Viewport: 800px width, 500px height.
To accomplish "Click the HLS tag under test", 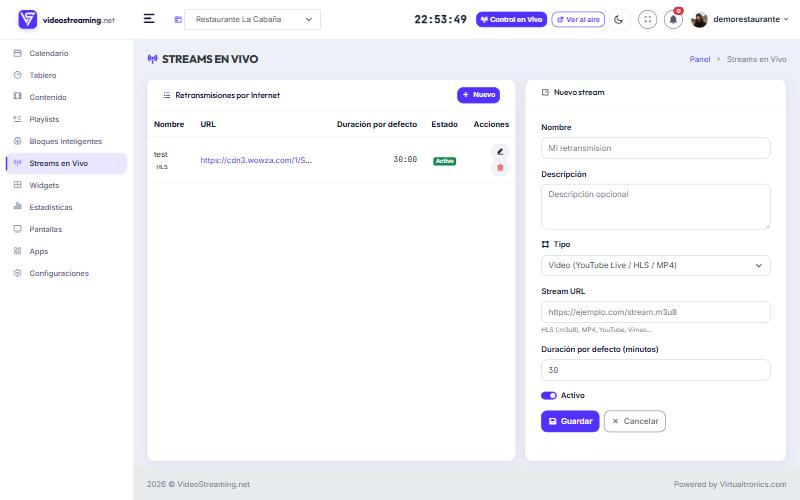I will pyautogui.click(x=162, y=167).
